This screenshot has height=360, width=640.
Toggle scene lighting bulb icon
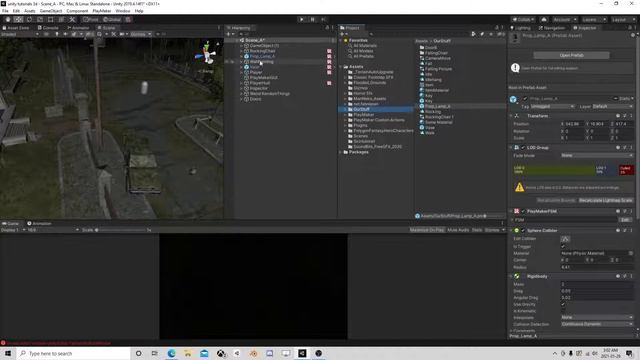tap(57, 34)
